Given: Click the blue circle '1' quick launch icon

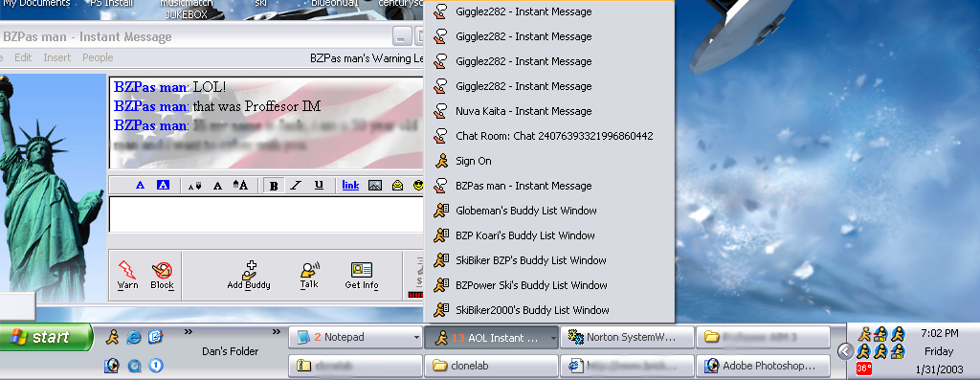Looking at the screenshot, I should tap(156, 365).
